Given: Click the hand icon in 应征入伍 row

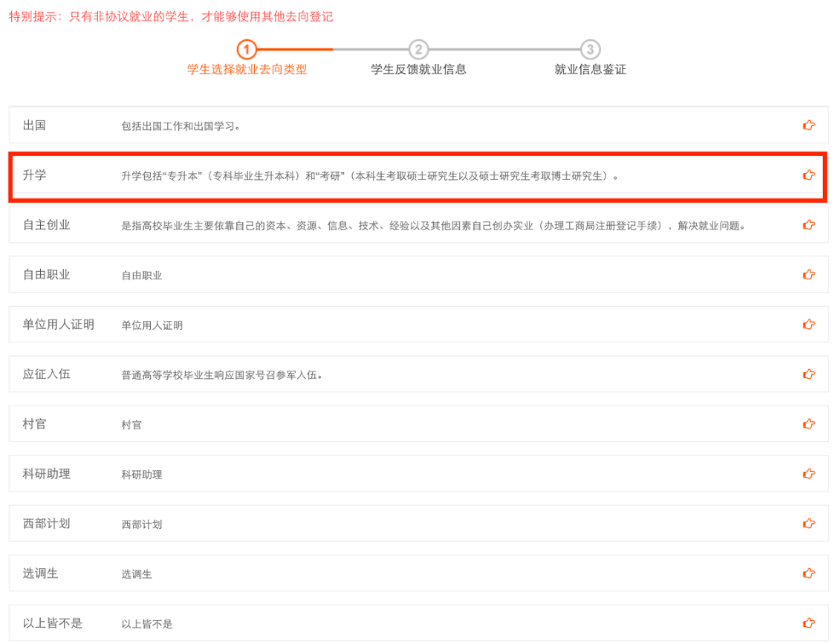Looking at the screenshot, I should coord(809,374).
